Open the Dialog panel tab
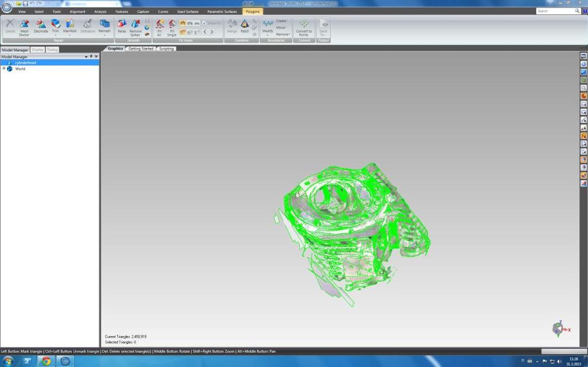The height and width of the screenshot is (367, 588). 52,49
